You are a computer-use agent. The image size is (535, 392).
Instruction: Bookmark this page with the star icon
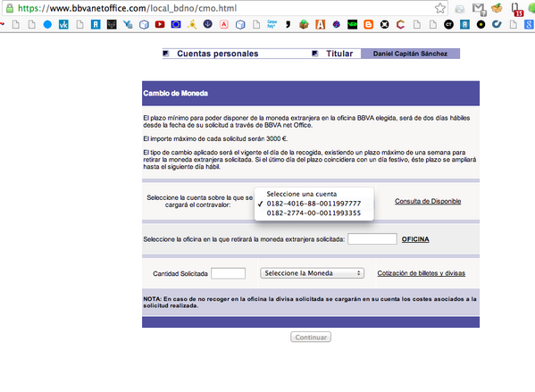tap(440, 8)
